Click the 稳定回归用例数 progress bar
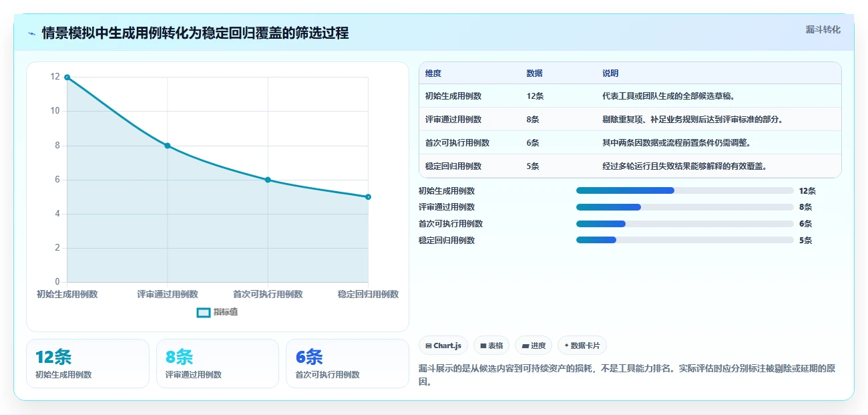The image size is (868, 415). tap(684, 241)
